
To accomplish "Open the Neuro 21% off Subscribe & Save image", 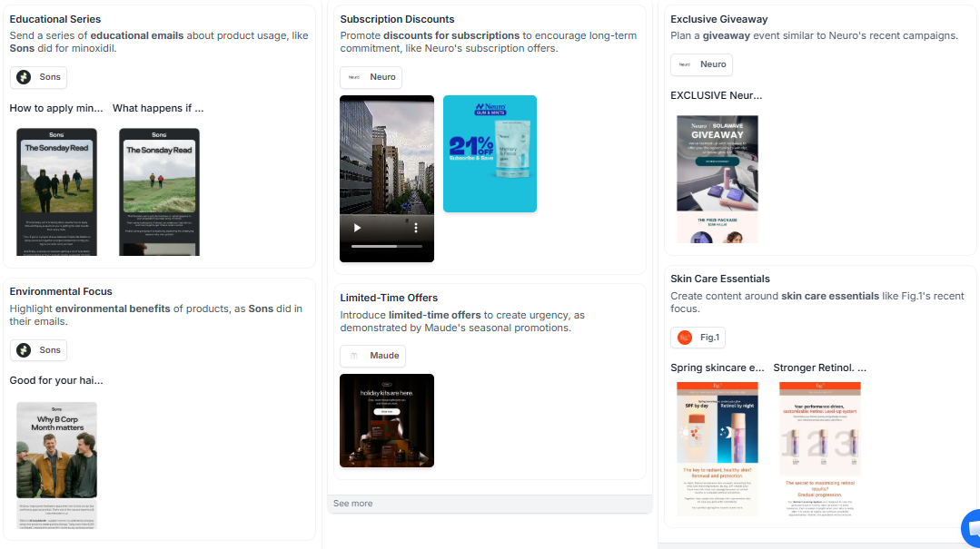I will point(490,153).
